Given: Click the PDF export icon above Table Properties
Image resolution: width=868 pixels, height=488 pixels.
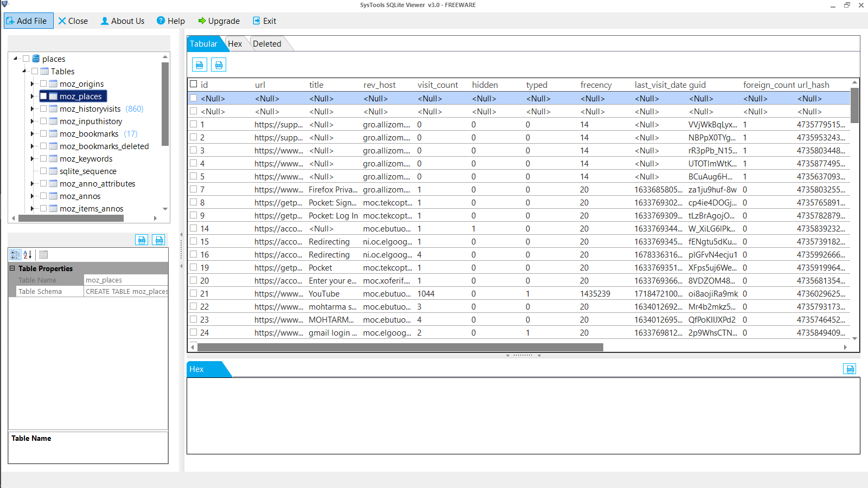Looking at the screenshot, I should (x=159, y=240).
